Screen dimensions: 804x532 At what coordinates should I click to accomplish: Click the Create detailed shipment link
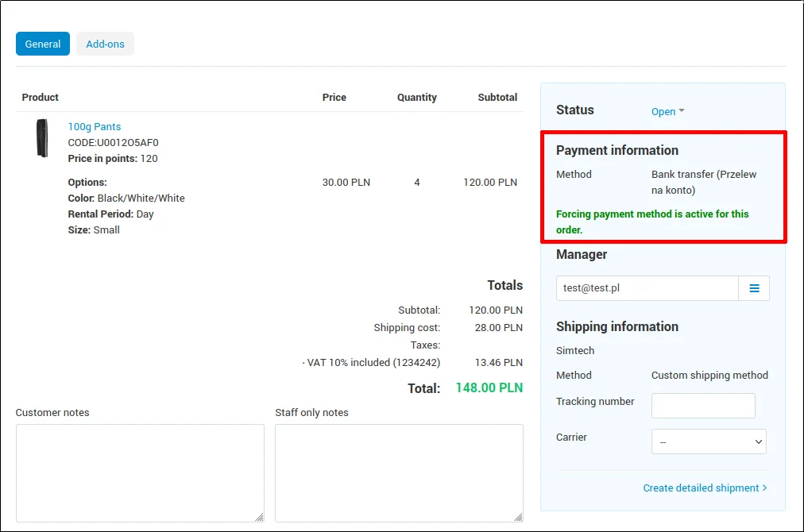[x=700, y=488]
